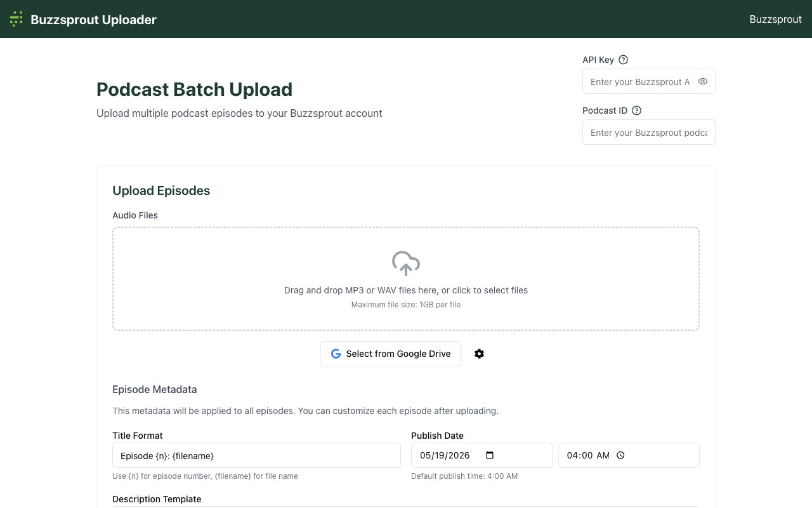Open Google Drive settings gear
The height and width of the screenshot is (508, 812).
[x=480, y=354]
